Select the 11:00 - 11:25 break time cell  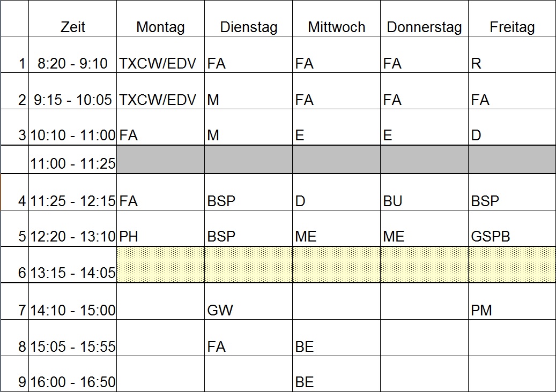(x=73, y=160)
